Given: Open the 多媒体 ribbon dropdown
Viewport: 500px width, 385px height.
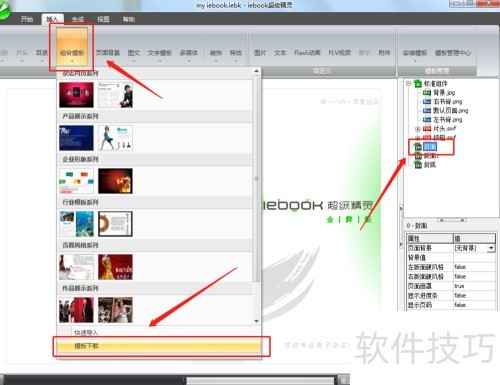Looking at the screenshot, I should (189, 55).
